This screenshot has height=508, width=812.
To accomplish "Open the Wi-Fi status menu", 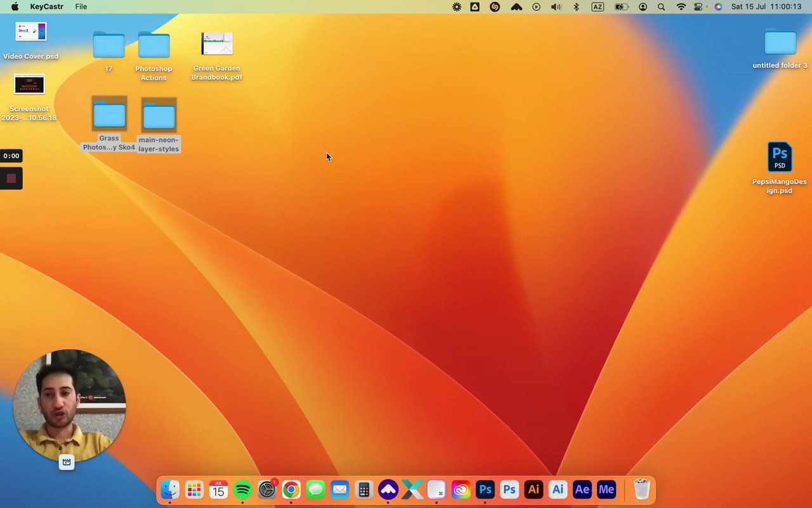I will pyautogui.click(x=681, y=7).
